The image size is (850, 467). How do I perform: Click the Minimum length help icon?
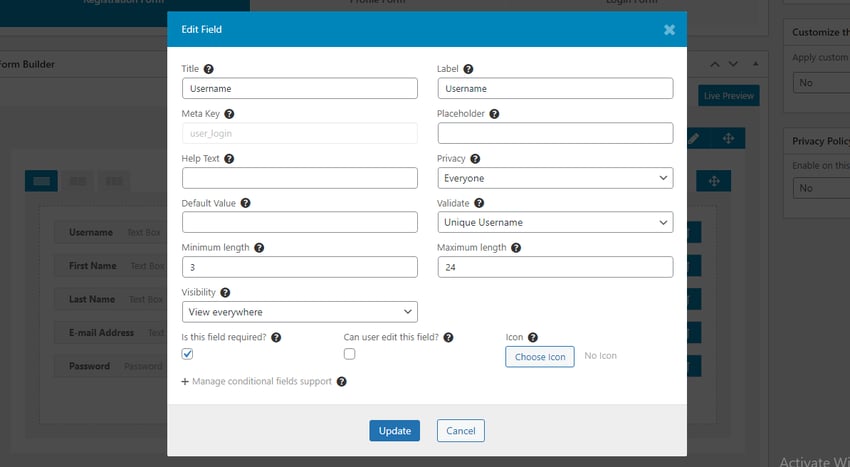[x=259, y=247]
